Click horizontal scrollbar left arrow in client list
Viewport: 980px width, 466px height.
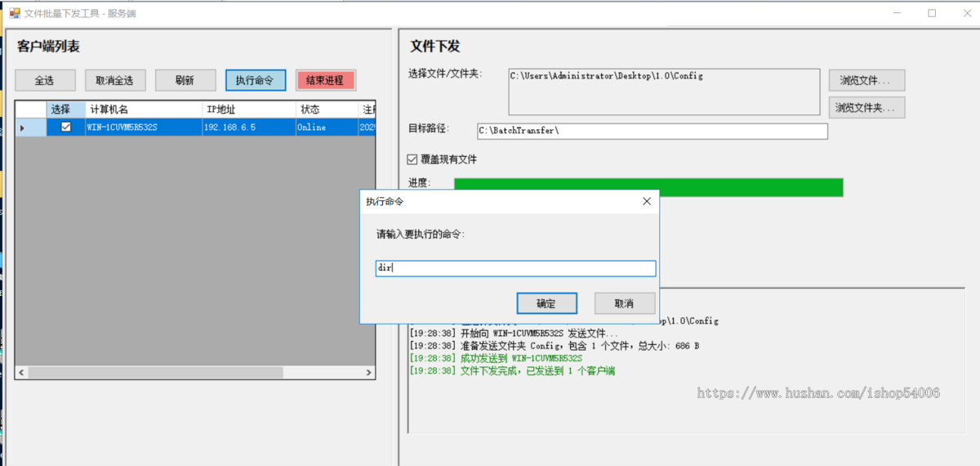23,372
